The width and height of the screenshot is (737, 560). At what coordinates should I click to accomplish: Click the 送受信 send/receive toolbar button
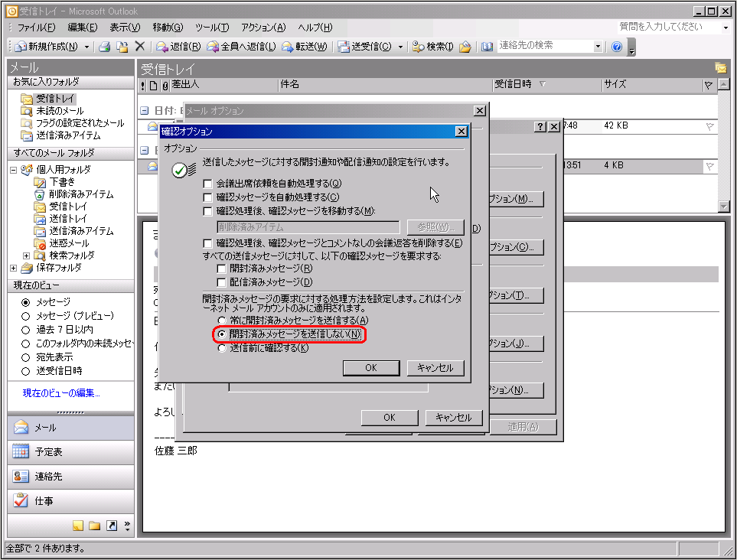[x=366, y=47]
